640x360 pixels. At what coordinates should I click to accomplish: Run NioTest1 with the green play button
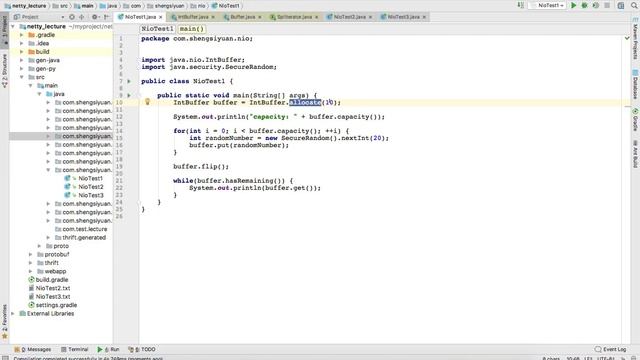pyautogui.click(x=573, y=6)
